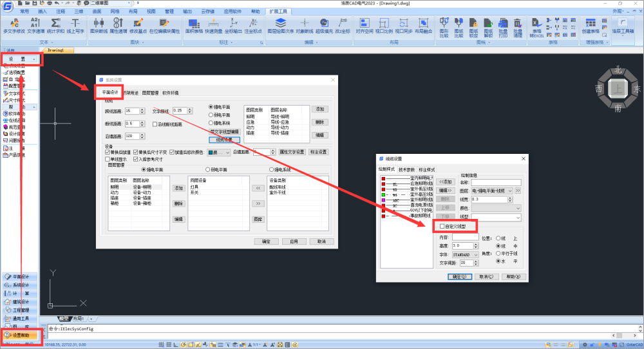Select the 视口比例 tool
The image size is (644, 349).
(384, 26)
